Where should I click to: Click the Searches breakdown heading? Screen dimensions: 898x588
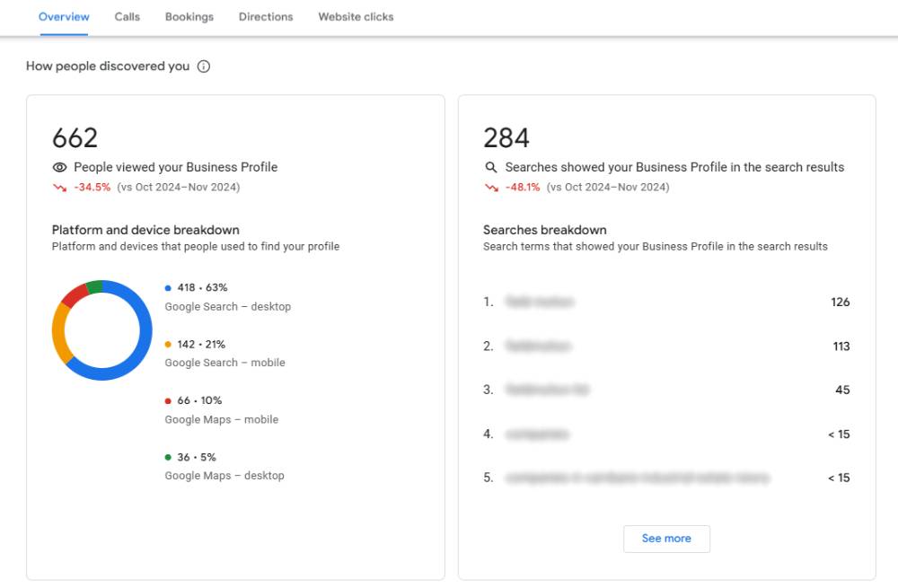click(x=545, y=230)
